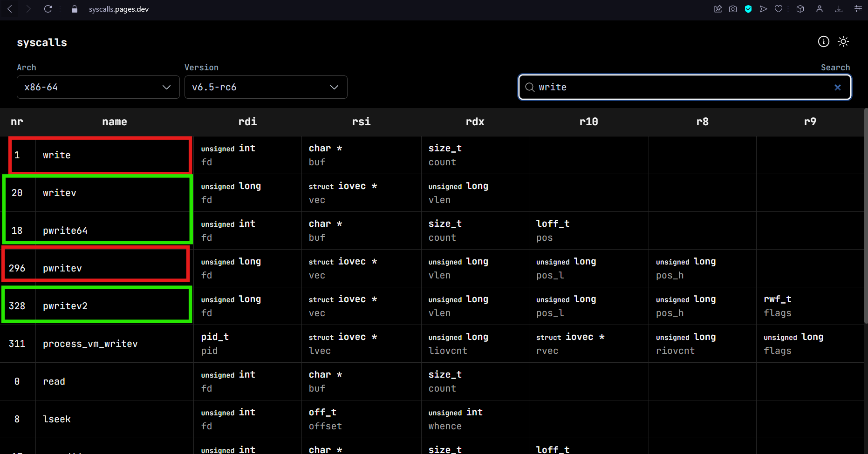
Task: Select the pwritev2 syscall row
Action: pos(65,306)
